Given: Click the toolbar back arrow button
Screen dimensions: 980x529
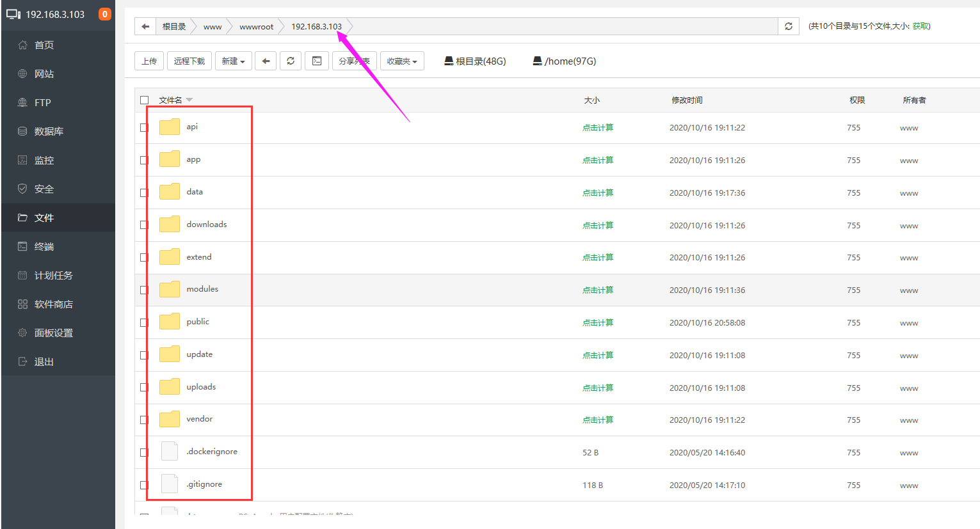Looking at the screenshot, I should pos(266,61).
